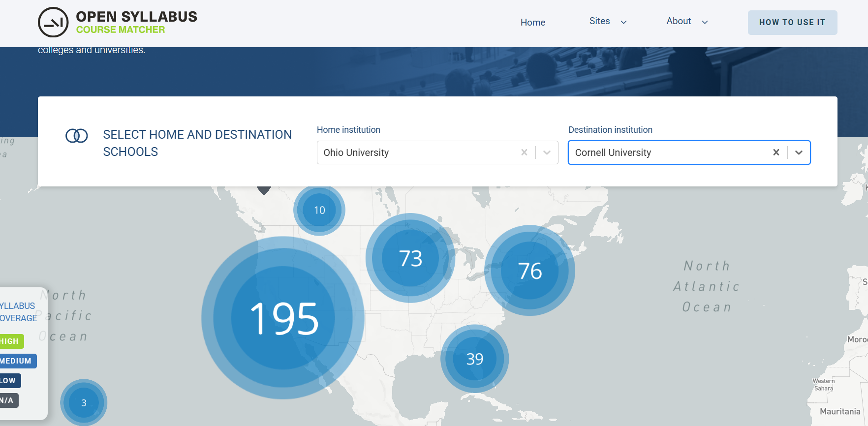
Task: Click the Sites chevron arrow
Action: pyautogui.click(x=623, y=22)
